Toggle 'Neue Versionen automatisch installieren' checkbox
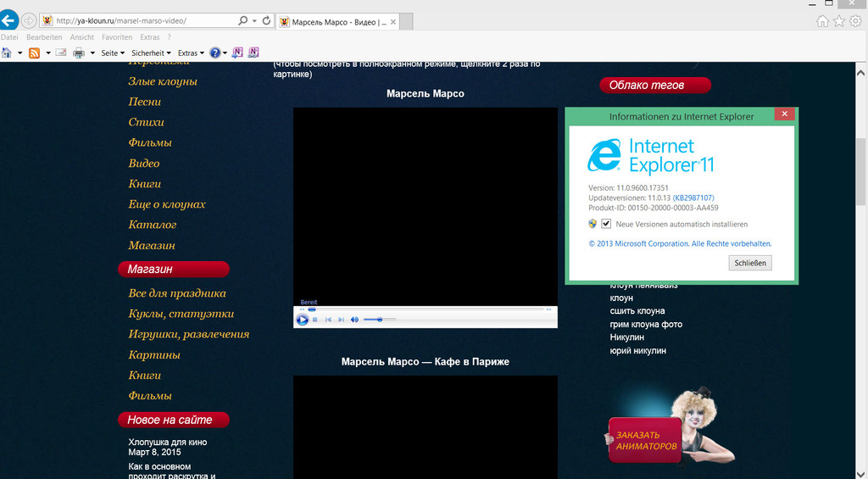This screenshot has width=868, height=479. pyautogui.click(x=606, y=224)
